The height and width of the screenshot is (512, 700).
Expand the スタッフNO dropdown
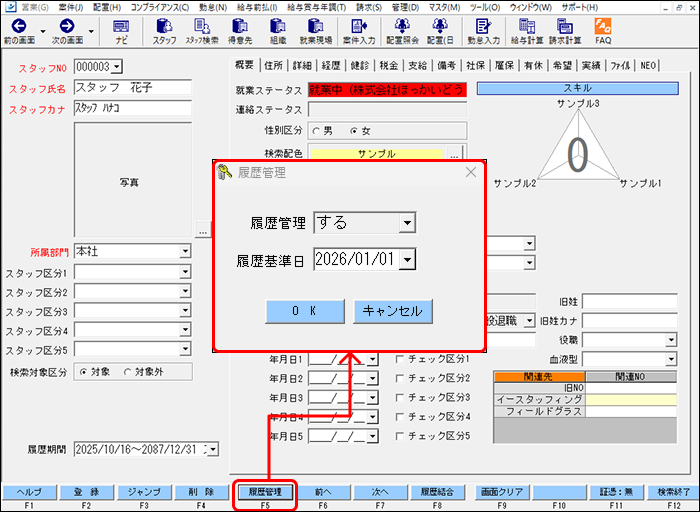click(x=117, y=67)
